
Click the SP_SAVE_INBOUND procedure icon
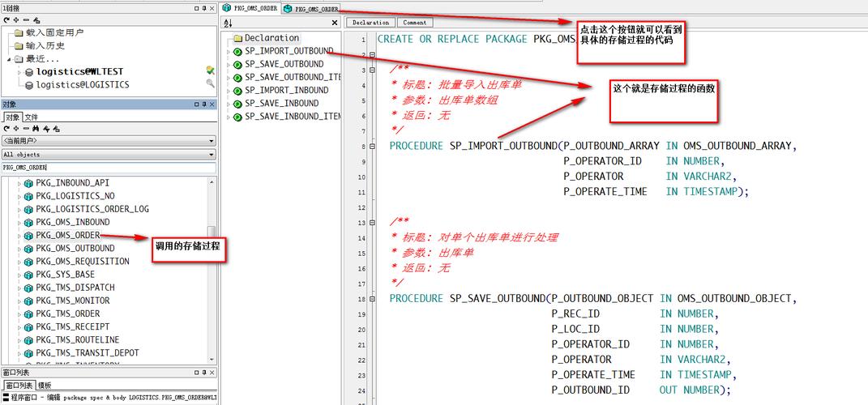(x=237, y=104)
